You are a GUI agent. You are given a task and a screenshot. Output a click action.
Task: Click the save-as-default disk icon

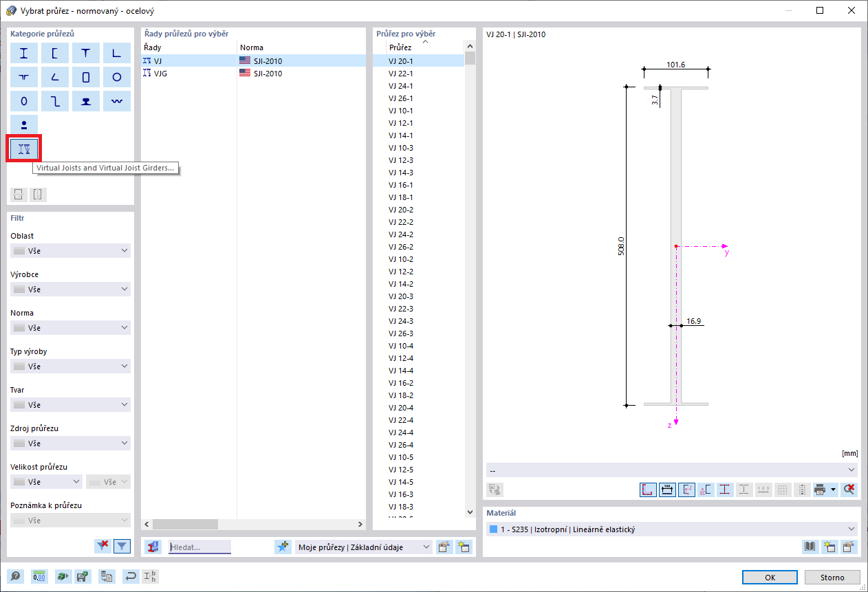[82, 577]
